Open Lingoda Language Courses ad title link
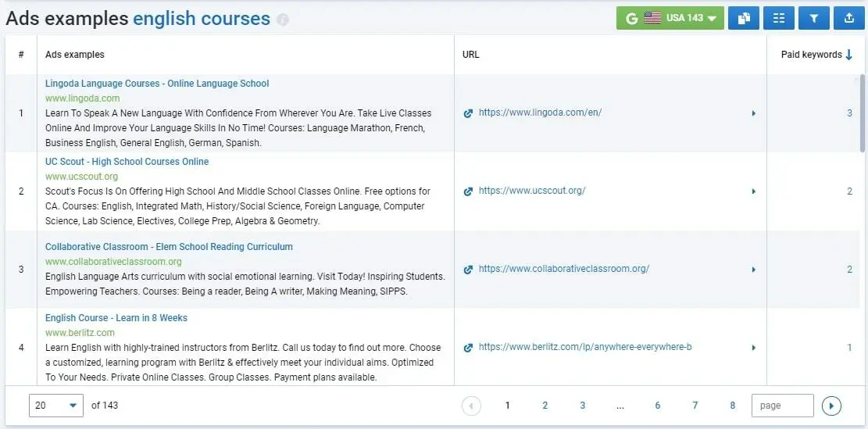 pos(157,84)
